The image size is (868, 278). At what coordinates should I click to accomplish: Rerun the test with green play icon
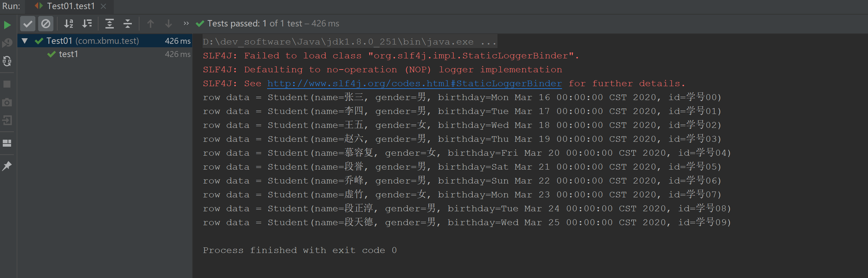pyautogui.click(x=7, y=25)
